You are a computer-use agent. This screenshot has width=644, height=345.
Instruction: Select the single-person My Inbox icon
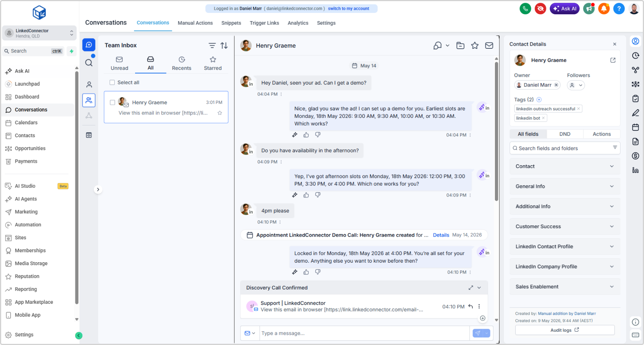tap(89, 85)
